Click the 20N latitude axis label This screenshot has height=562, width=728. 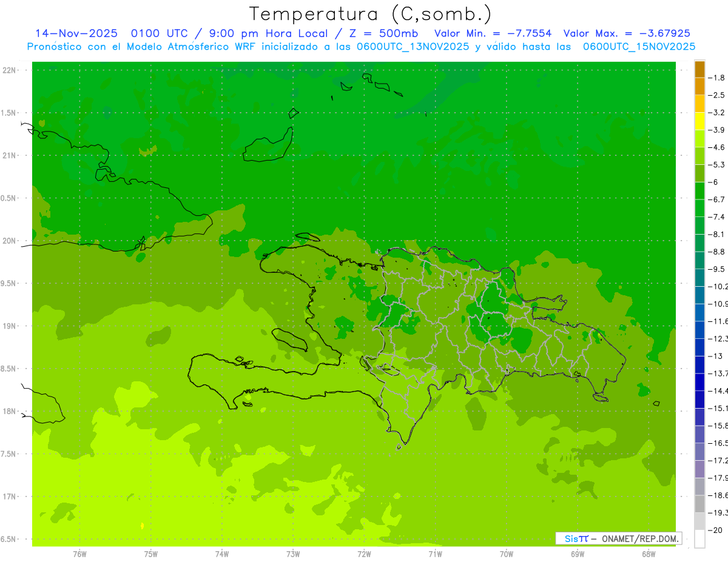(9, 241)
